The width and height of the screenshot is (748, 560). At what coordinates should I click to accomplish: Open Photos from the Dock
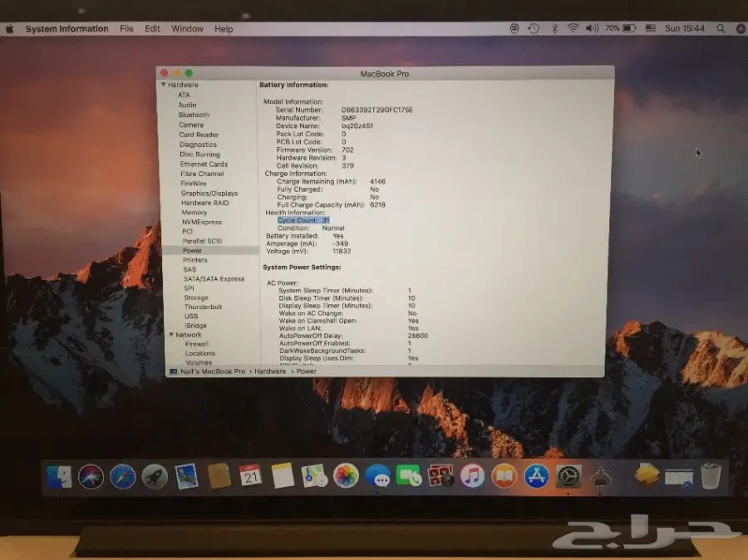click(344, 476)
